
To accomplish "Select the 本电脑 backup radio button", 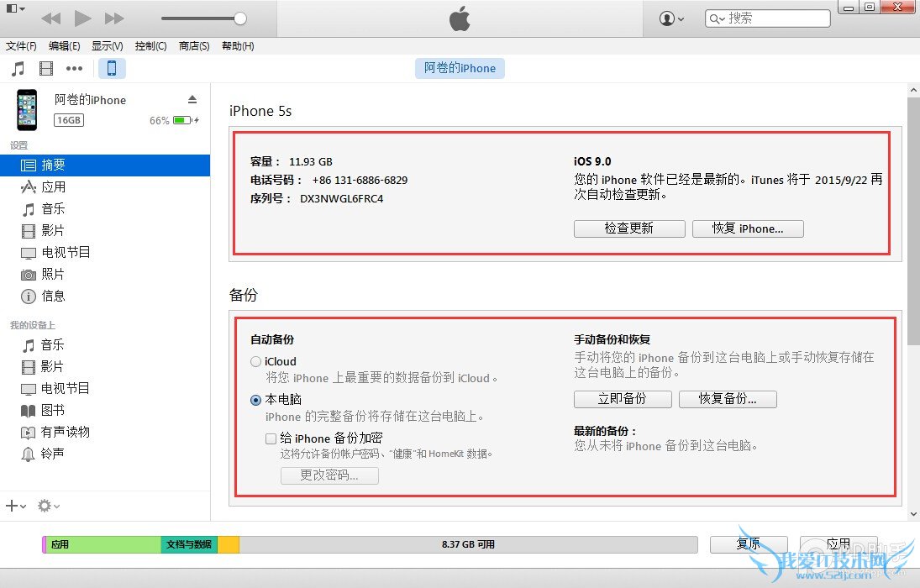I will click(x=255, y=400).
